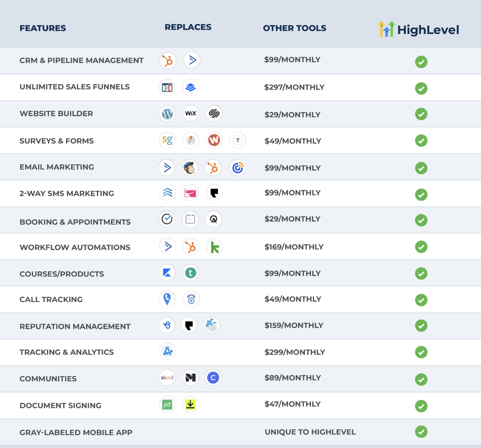Click the ClickFunnels icon in Sales Funnels row
The height and width of the screenshot is (448, 481).
point(167,87)
